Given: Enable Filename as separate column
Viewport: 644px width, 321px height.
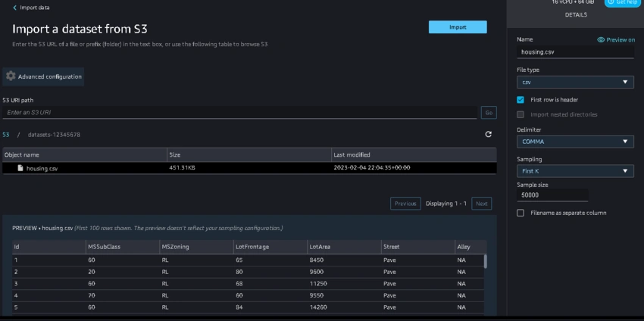Looking at the screenshot, I should point(521,213).
